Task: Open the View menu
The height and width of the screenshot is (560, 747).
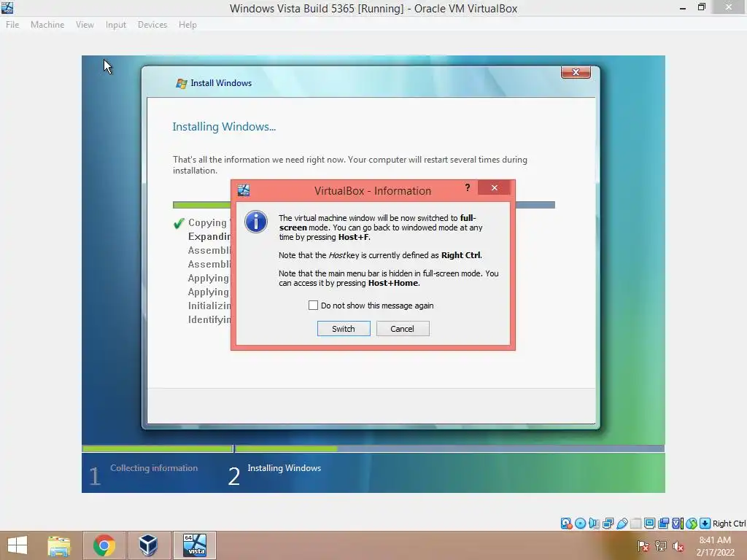Action: (x=85, y=25)
